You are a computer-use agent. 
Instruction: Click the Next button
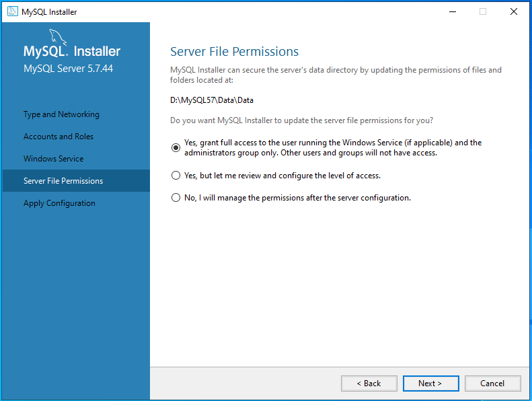[x=431, y=384]
